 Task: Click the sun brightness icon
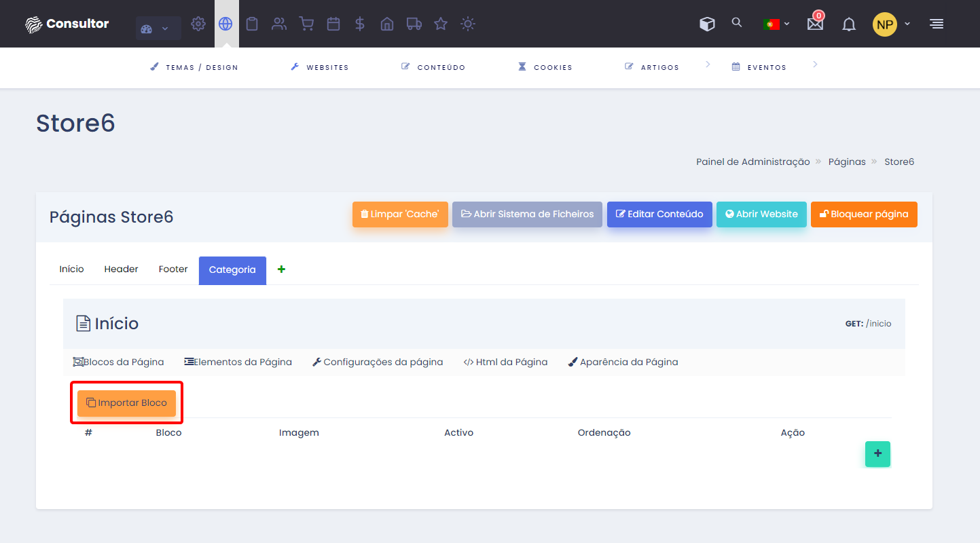coord(468,24)
